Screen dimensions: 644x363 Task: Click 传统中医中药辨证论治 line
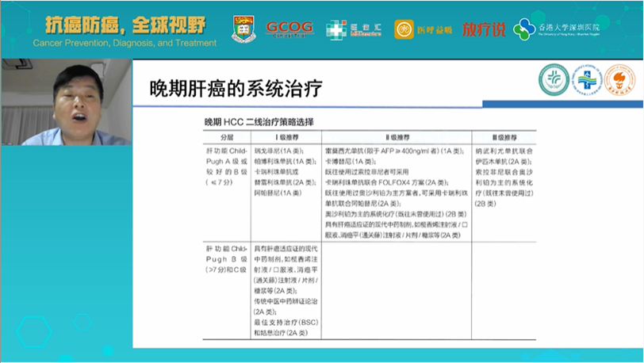pyautogui.click(x=286, y=301)
